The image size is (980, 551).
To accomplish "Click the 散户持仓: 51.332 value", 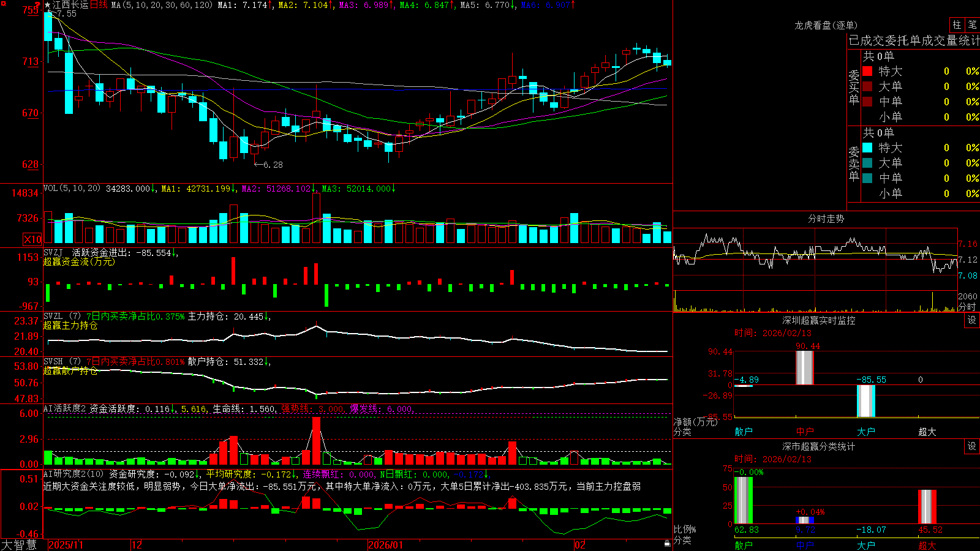I will click(x=226, y=362).
